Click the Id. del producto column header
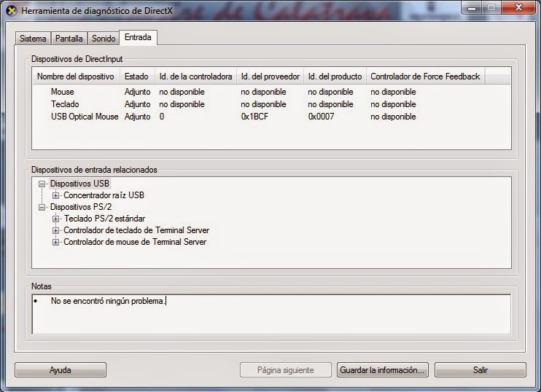This screenshot has width=541, height=392. coord(335,77)
